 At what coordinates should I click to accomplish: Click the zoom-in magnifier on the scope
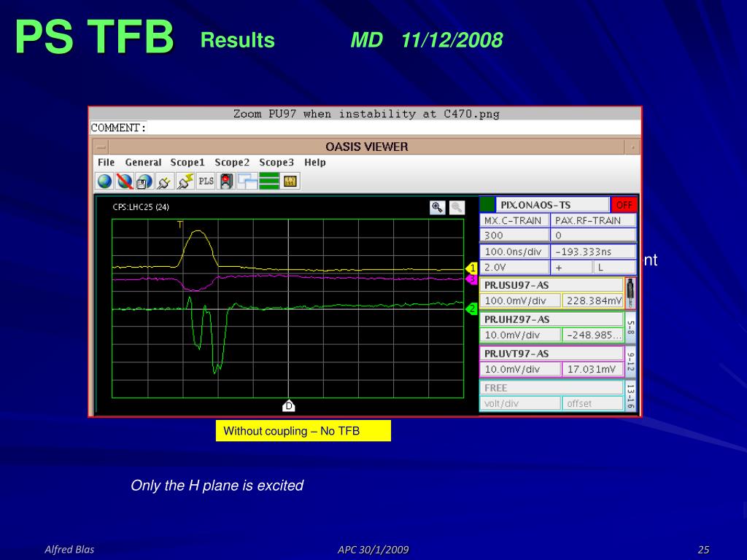(438, 208)
